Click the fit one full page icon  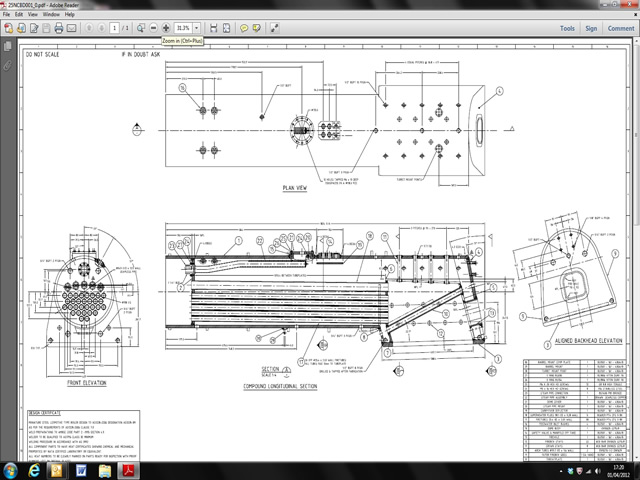(227, 29)
